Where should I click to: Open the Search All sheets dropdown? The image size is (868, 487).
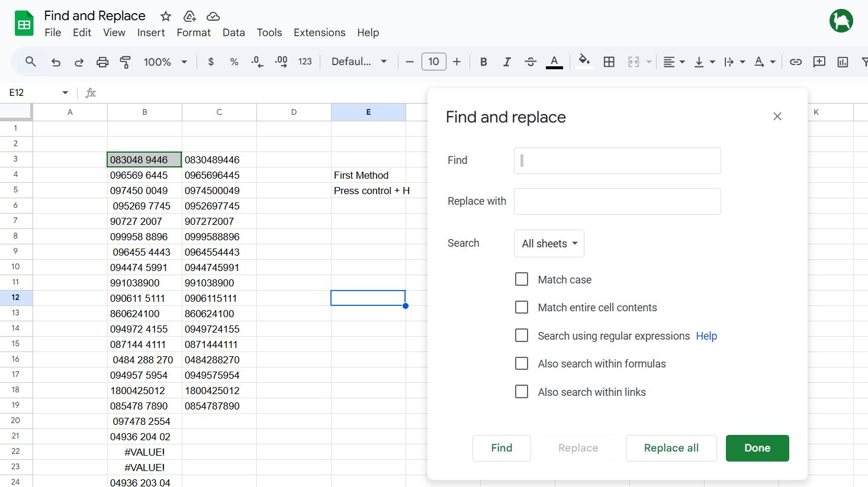point(549,243)
